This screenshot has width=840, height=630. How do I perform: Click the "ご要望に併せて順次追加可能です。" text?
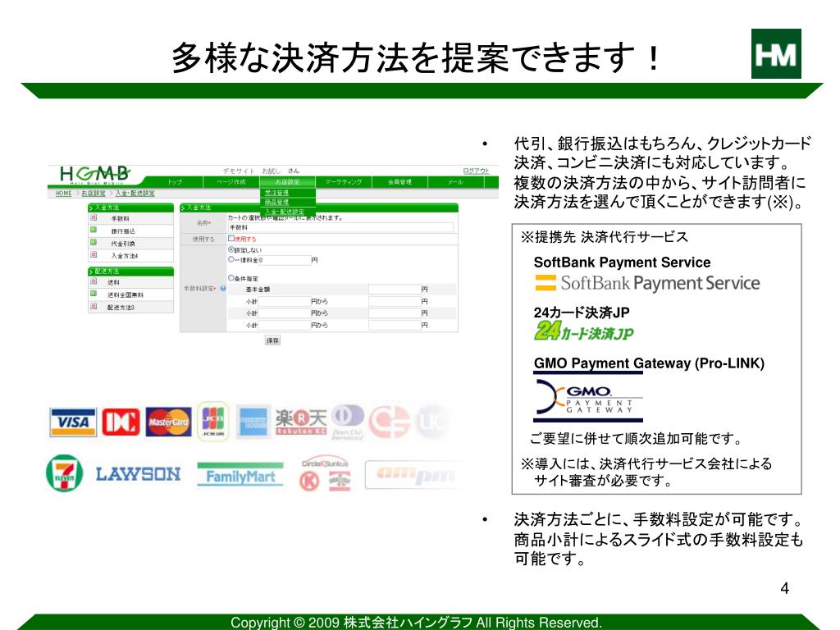(x=636, y=439)
